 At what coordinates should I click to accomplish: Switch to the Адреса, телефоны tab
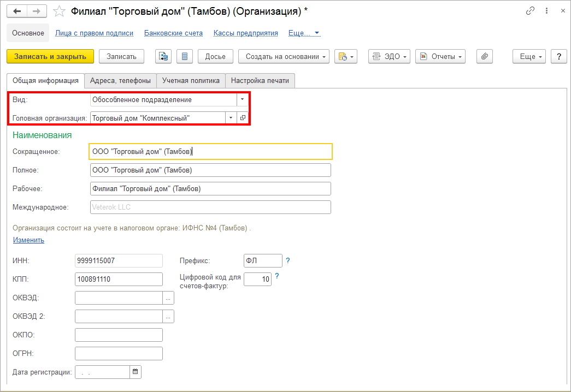point(120,80)
